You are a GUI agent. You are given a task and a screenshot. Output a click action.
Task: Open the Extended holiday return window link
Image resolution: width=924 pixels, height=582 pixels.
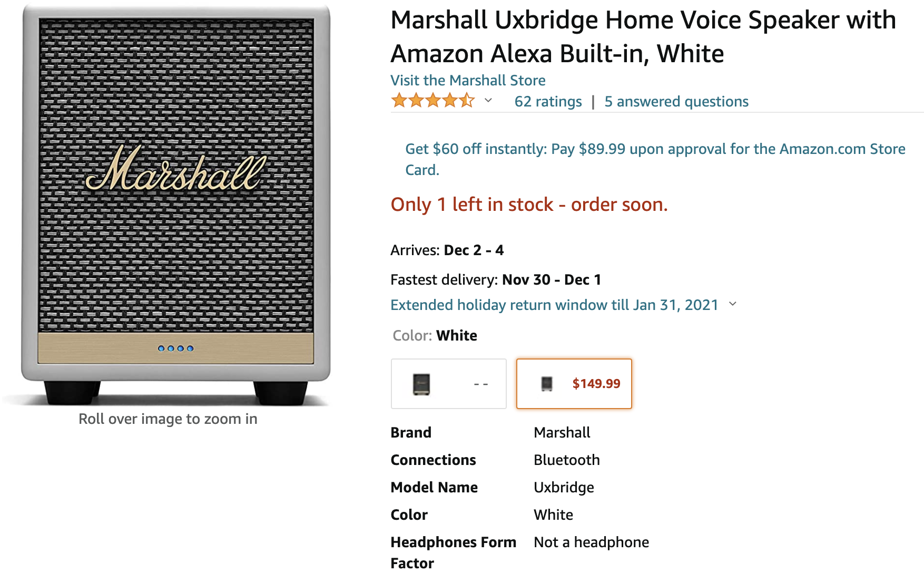click(554, 305)
